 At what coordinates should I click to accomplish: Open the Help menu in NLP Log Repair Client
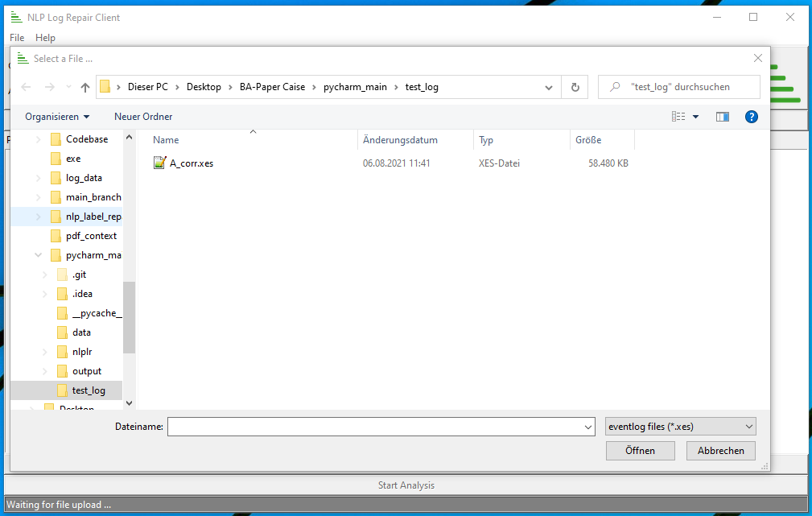coord(45,38)
